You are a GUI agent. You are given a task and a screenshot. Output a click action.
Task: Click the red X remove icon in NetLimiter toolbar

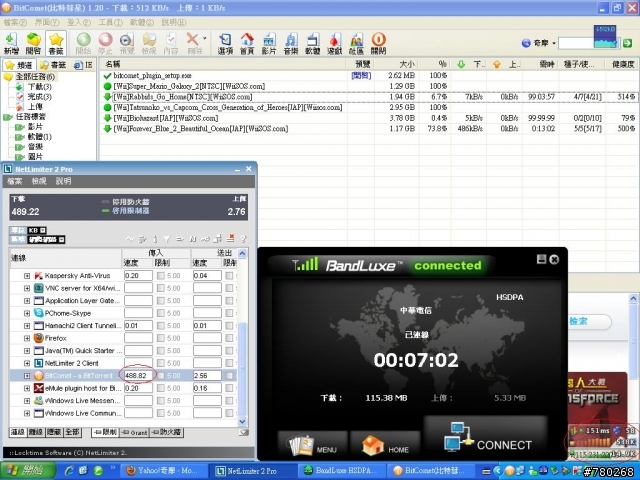coord(231,238)
